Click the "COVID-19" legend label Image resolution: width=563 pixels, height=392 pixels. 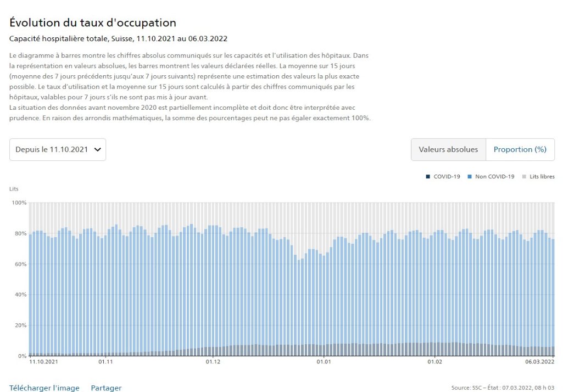447,177
